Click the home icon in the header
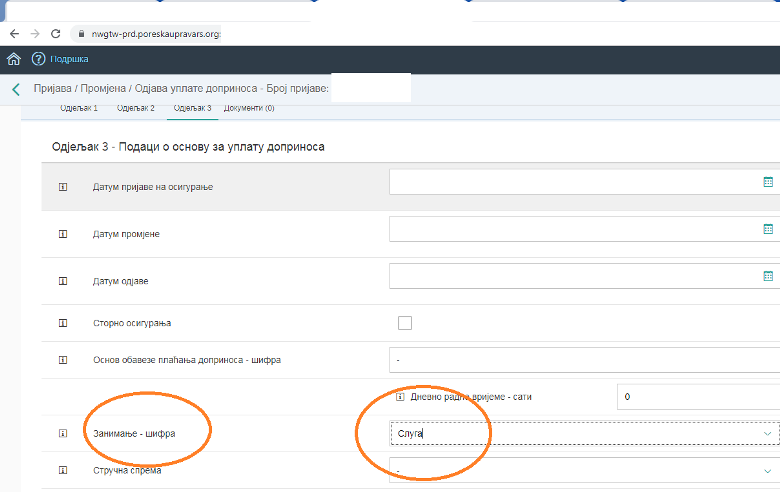Image resolution: width=780 pixels, height=492 pixels. [14, 59]
